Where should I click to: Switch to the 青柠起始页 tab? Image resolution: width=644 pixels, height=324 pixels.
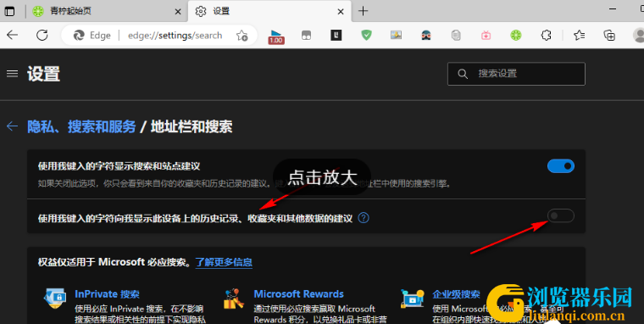(x=107, y=11)
